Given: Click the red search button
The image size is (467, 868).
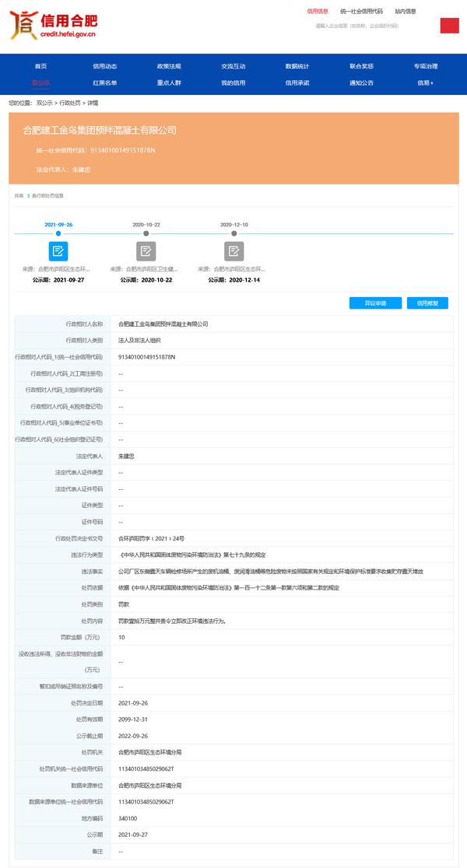Looking at the screenshot, I should point(449,26).
